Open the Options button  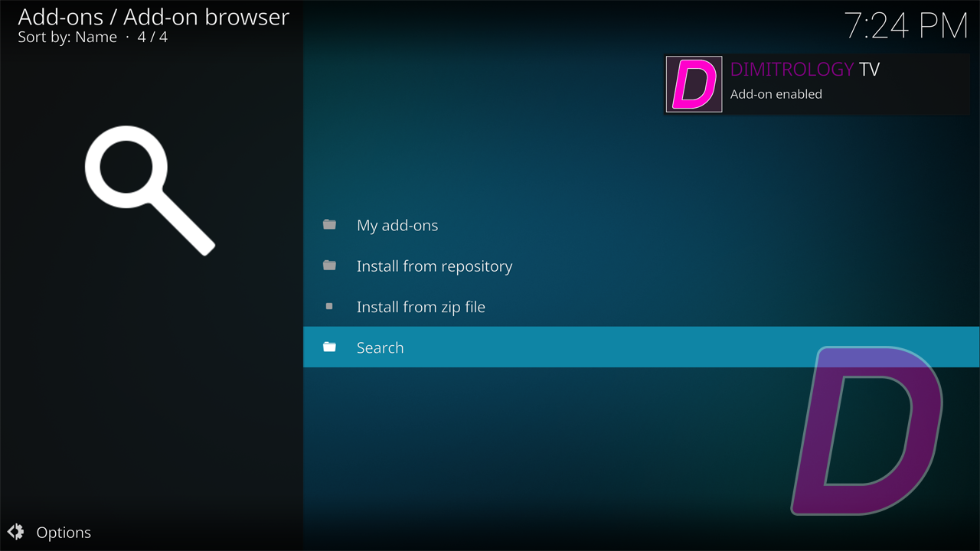pos(49,532)
